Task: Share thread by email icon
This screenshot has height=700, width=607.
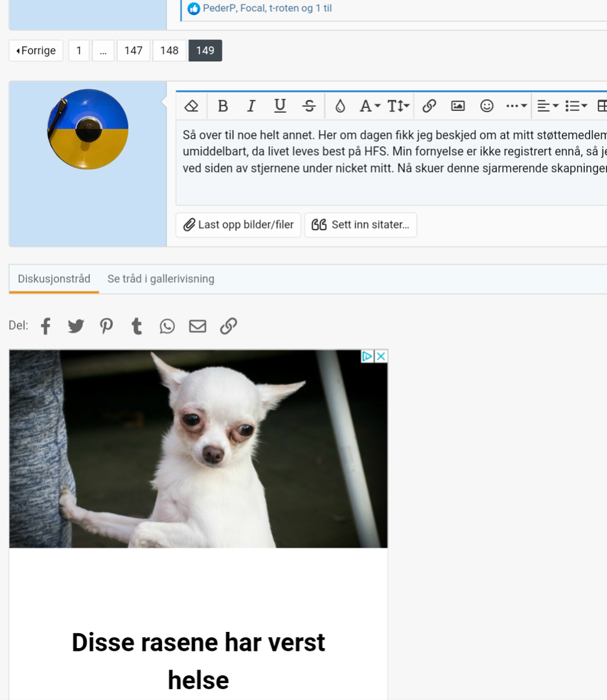Action: coord(198,326)
